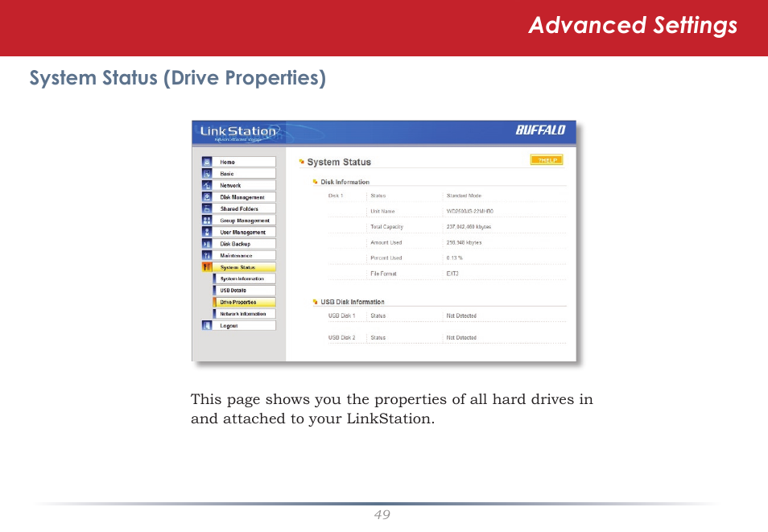Open the Network Information submenu item
This screenshot has height=532, width=768.
(x=245, y=314)
